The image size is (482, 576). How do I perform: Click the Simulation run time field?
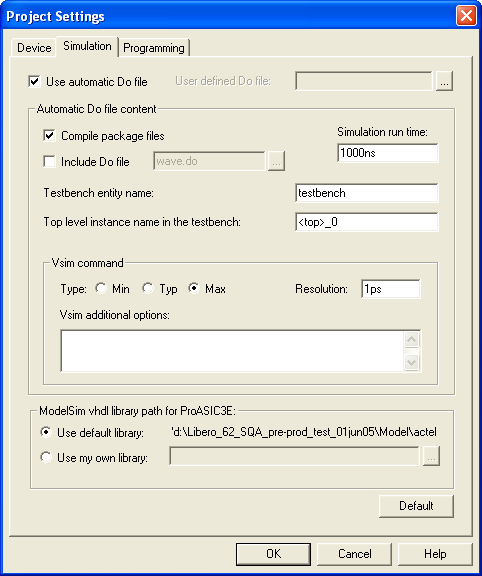tap(388, 152)
